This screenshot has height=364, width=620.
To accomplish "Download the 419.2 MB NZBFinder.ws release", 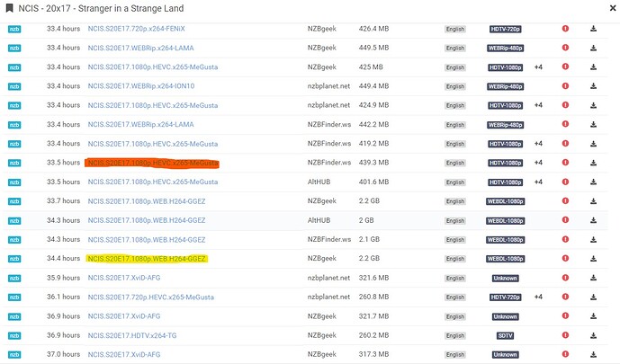I will click(x=594, y=144).
